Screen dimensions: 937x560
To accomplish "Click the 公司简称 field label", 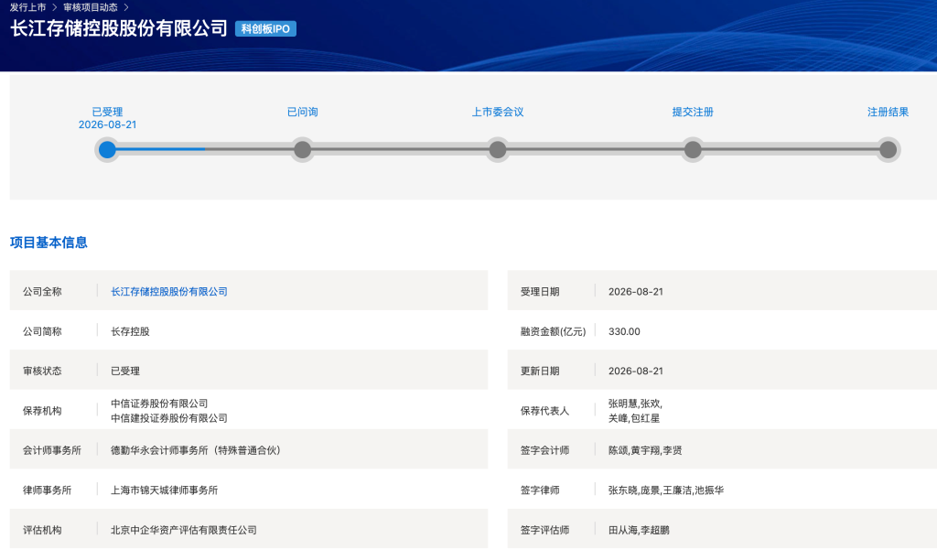I will point(42,331).
